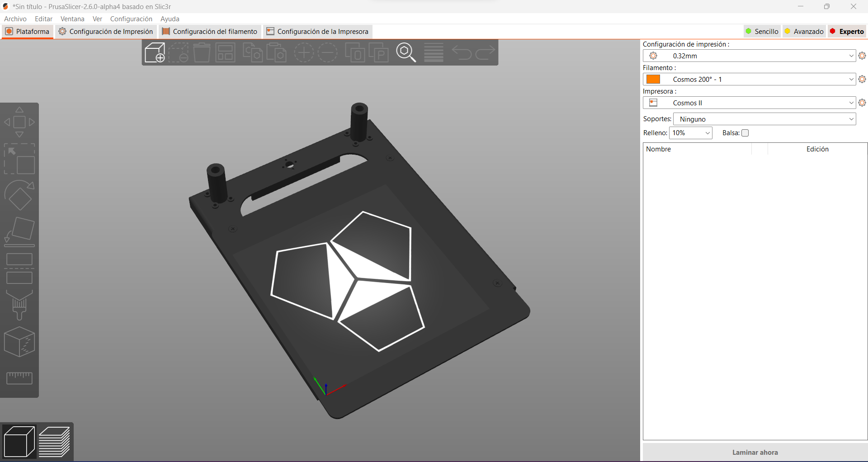
Task: Select the Cut tool in left toolbar
Action: point(19,269)
